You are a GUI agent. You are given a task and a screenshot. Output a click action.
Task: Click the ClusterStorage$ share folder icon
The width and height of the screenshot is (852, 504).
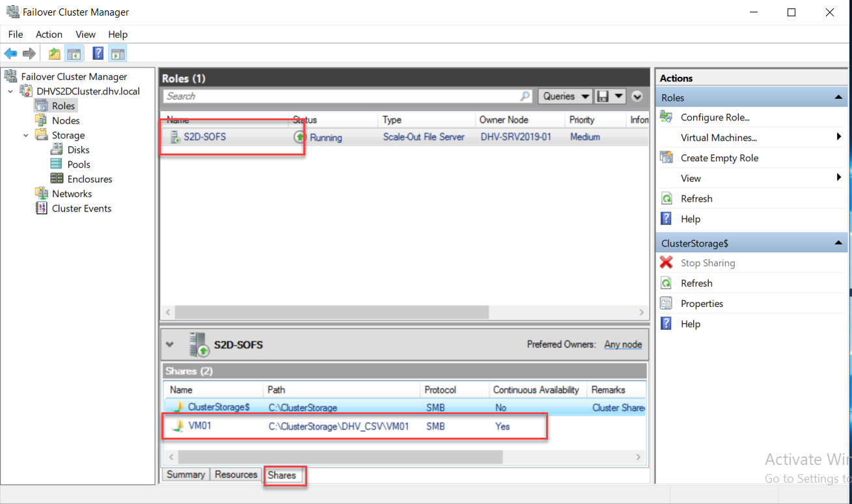(x=178, y=407)
